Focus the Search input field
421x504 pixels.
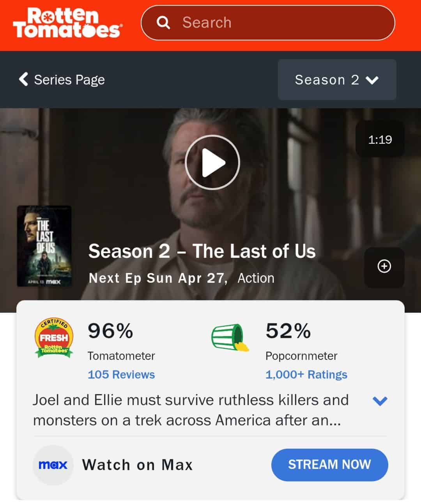(268, 23)
